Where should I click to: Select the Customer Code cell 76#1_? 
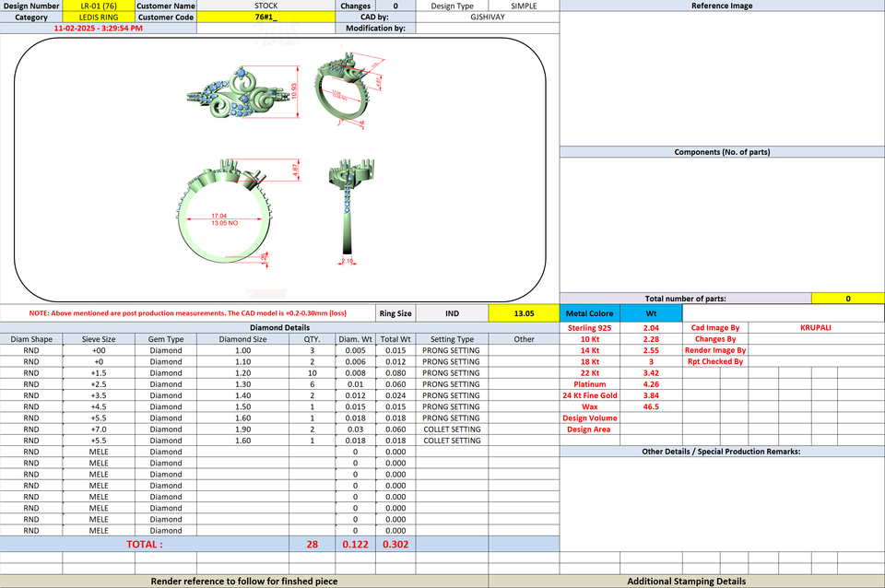tap(265, 17)
